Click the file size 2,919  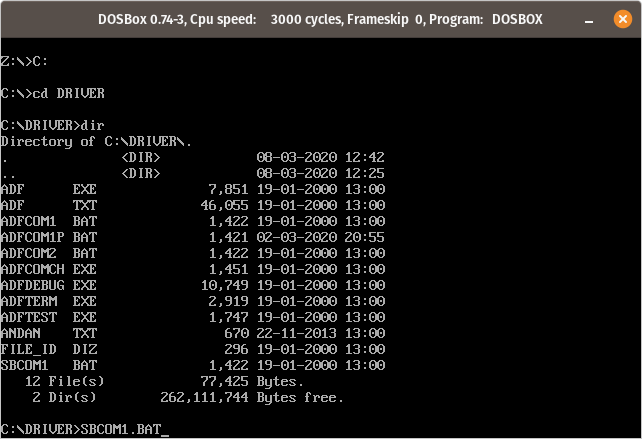click(228, 301)
